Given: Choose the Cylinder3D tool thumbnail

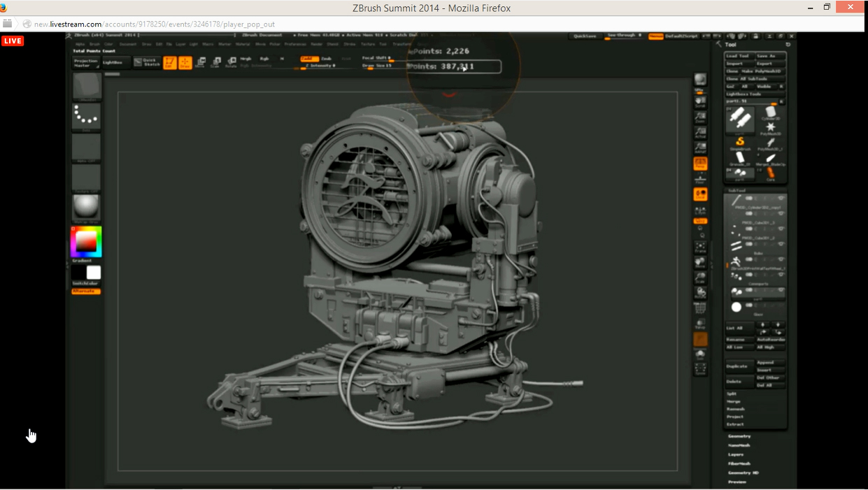Looking at the screenshot, I should [x=770, y=113].
